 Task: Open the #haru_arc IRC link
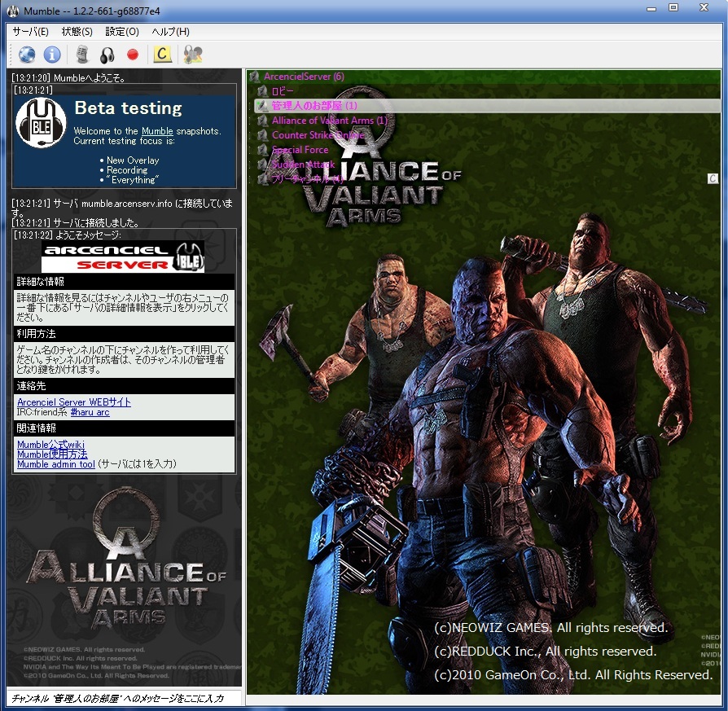point(90,412)
